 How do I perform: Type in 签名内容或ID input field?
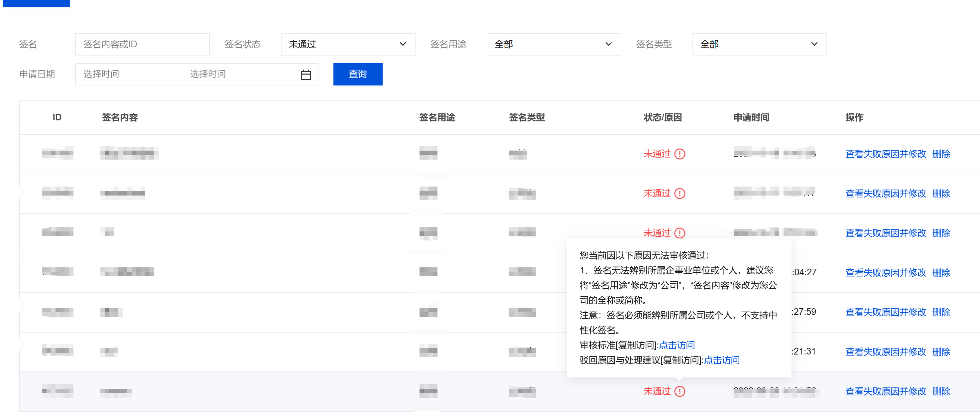pos(142,44)
